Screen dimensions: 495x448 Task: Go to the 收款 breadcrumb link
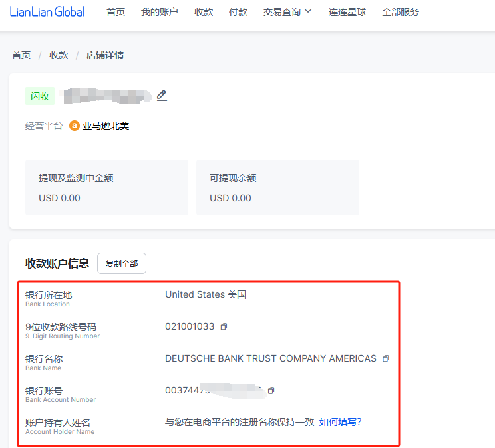coord(59,55)
